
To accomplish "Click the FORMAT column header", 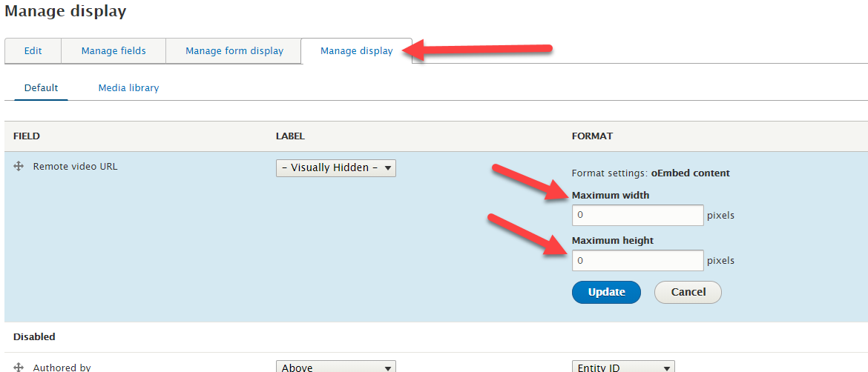I will [592, 136].
